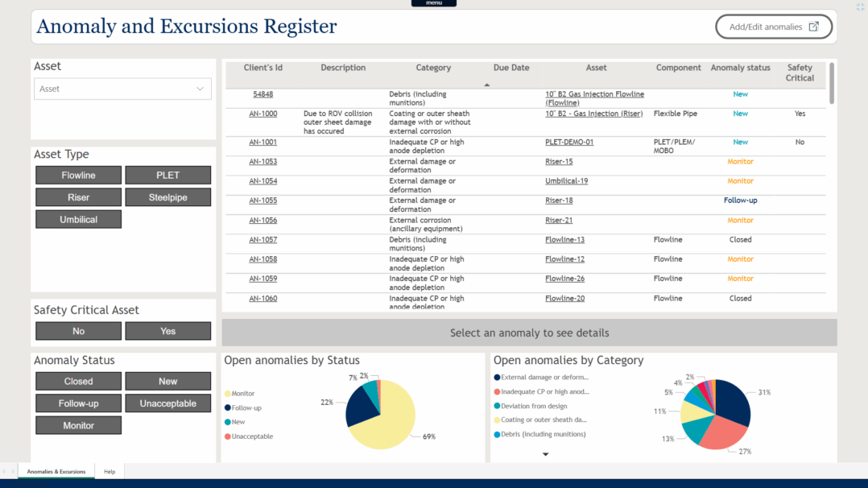Click the Deviation from design legend marker
This screenshot has width=868, height=488.
coord(497,406)
